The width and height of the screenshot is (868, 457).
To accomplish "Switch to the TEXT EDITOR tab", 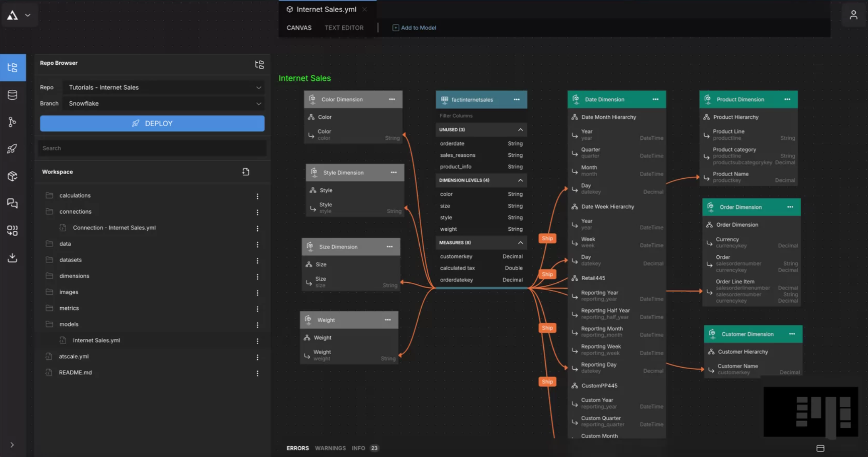I will [344, 28].
